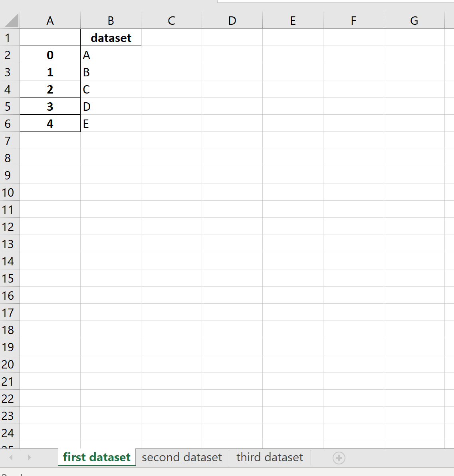This screenshot has height=476, width=454.
Task: Click the left sheet navigation arrow
Action: tap(11, 458)
